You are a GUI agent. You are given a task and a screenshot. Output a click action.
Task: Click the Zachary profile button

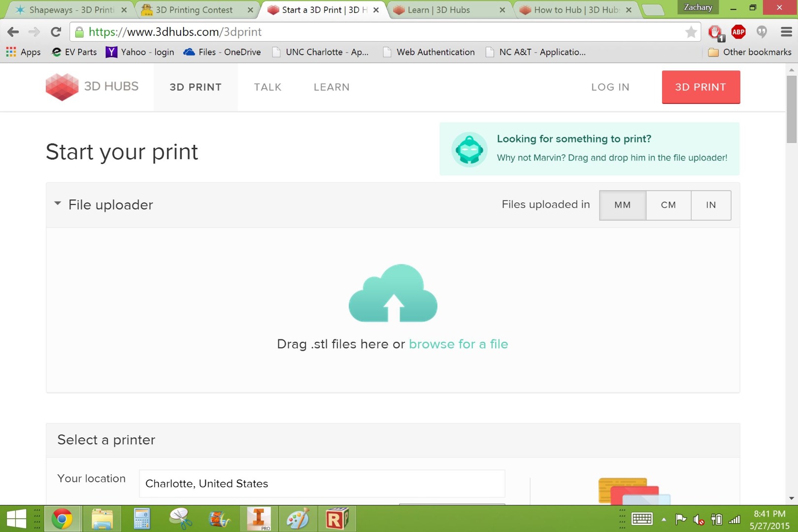(x=698, y=7)
